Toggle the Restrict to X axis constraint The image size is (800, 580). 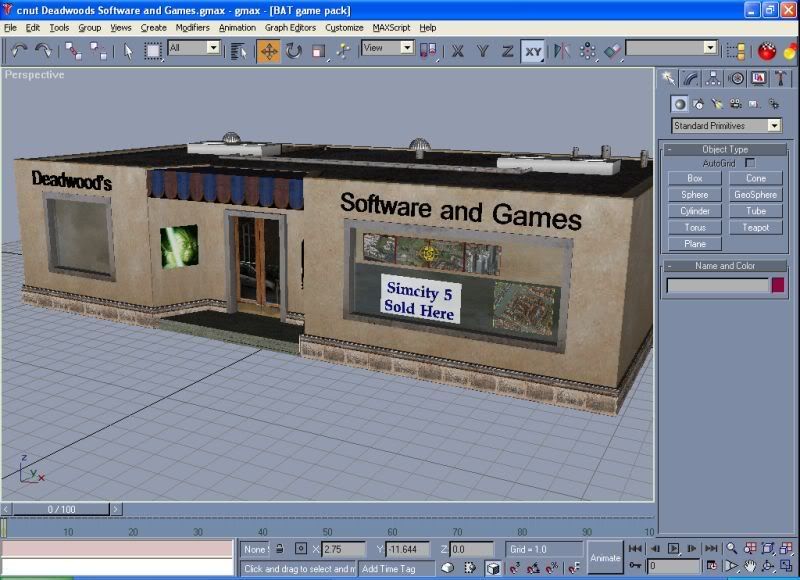coord(458,51)
